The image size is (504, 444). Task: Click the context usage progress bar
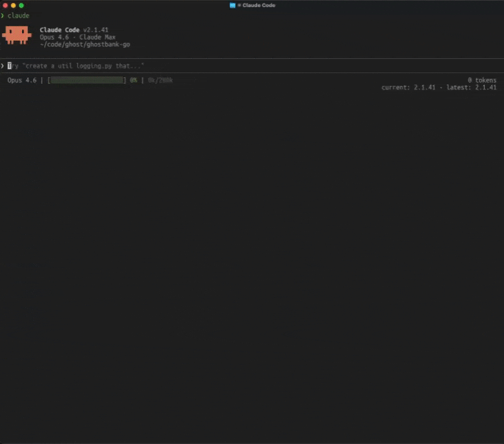[x=87, y=80]
